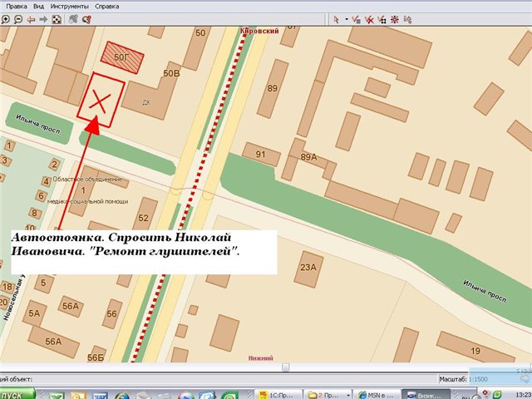Switch to the MSN taskbar window
The height and width of the screenshot is (399, 532).
tap(372, 393)
